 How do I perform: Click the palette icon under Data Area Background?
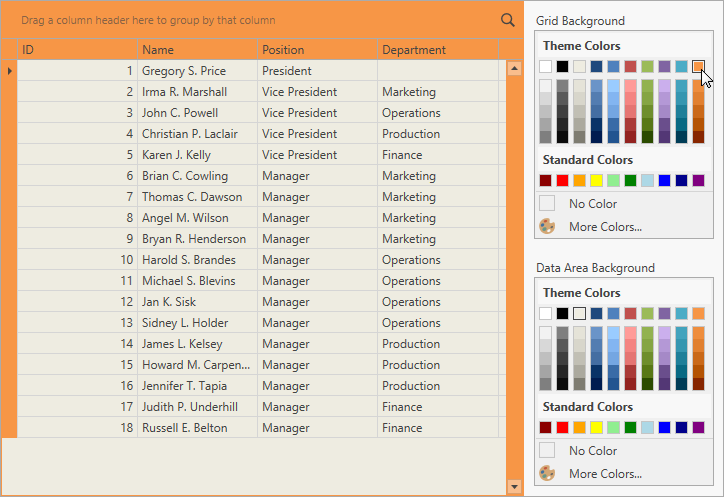pyautogui.click(x=547, y=473)
